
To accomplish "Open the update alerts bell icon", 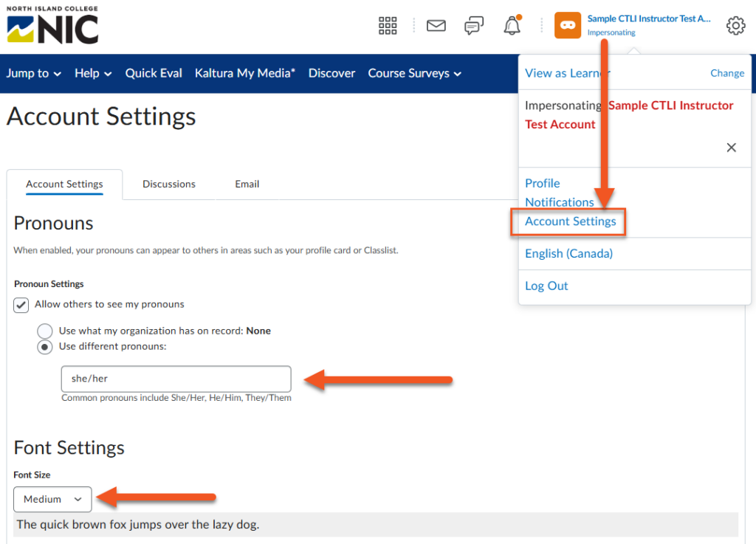I will [x=512, y=26].
